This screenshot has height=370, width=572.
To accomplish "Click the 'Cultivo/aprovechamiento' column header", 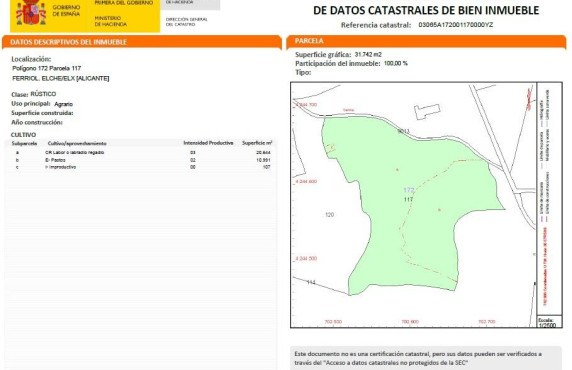I will (x=77, y=143).
